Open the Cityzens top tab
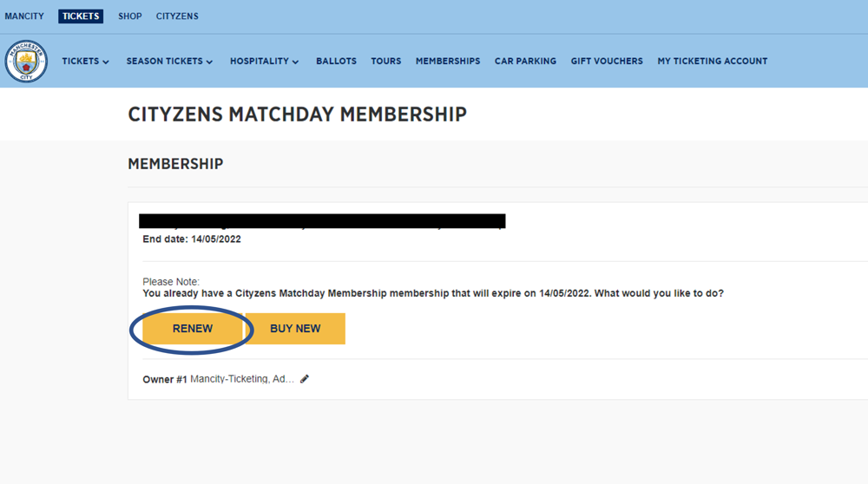The height and width of the screenshot is (484, 868). 177,16
